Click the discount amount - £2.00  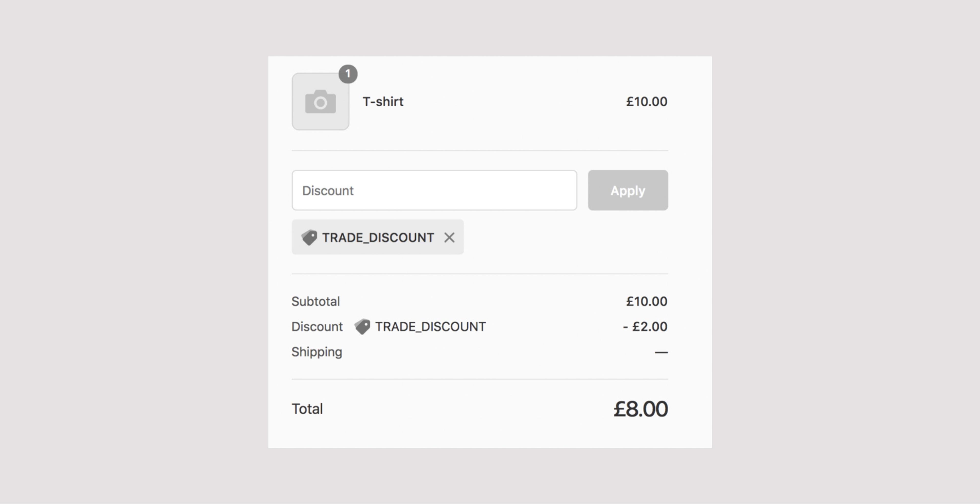pos(645,326)
